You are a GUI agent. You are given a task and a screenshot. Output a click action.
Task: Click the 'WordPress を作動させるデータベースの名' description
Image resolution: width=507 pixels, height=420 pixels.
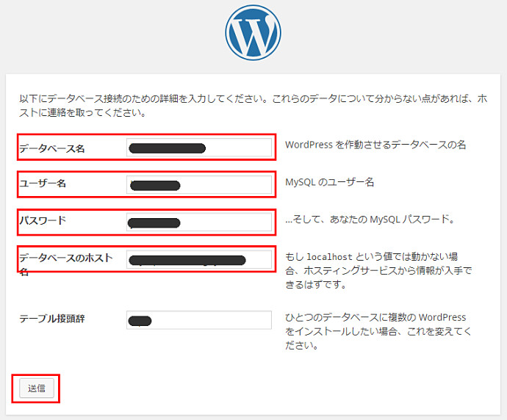click(x=375, y=145)
